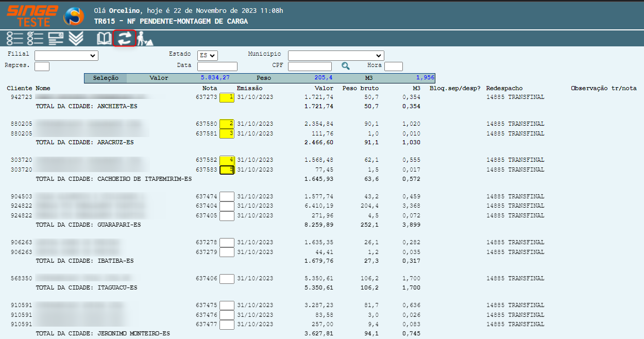644x339 pixels.
Task: Click the Observação tr/nota column header
Action: point(604,89)
